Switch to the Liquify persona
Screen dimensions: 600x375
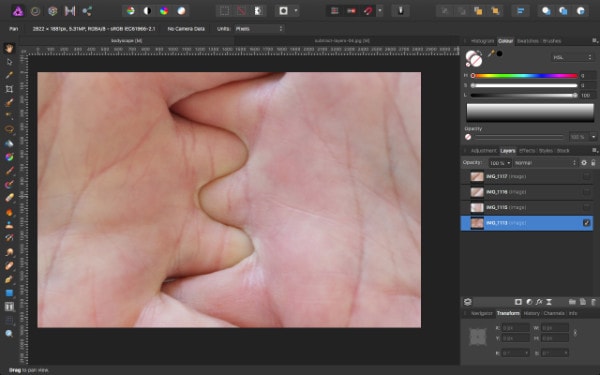coord(35,11)
